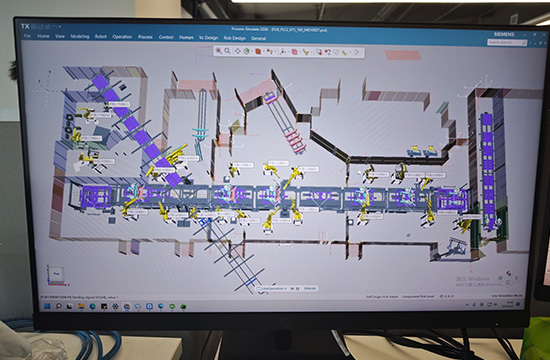
Task: Switch to the Rob Design tab
Action: coord(234,38)
